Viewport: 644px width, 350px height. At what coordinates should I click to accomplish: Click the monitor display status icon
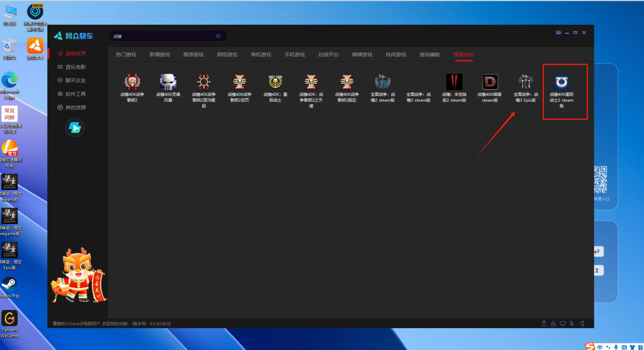pyautogui.click(x=563, y=323)
